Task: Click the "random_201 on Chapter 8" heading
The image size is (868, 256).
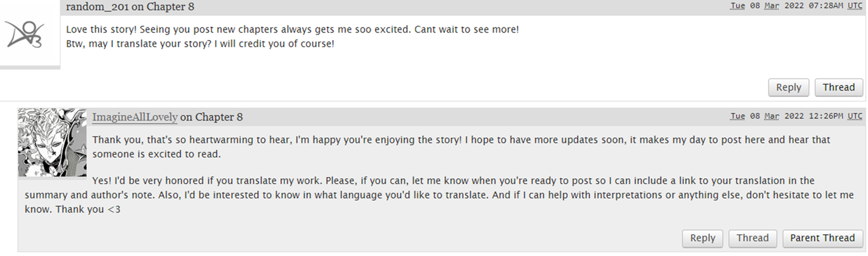Action: click(x=130, y=7)
